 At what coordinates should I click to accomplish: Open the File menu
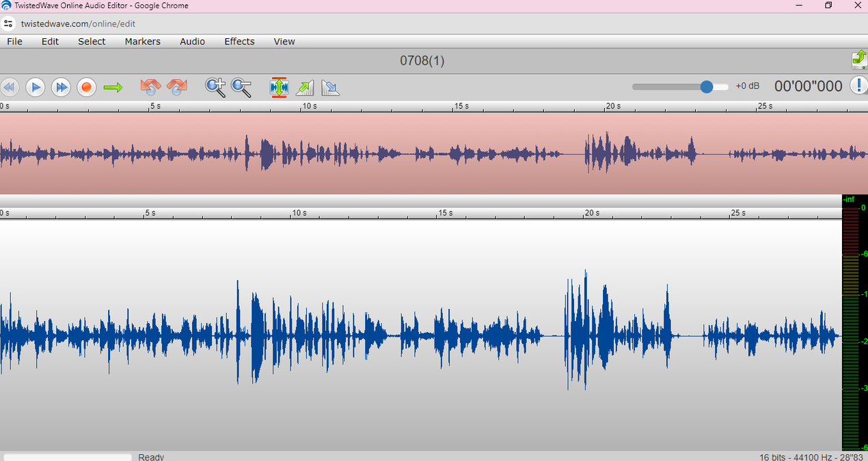(14, 42)
